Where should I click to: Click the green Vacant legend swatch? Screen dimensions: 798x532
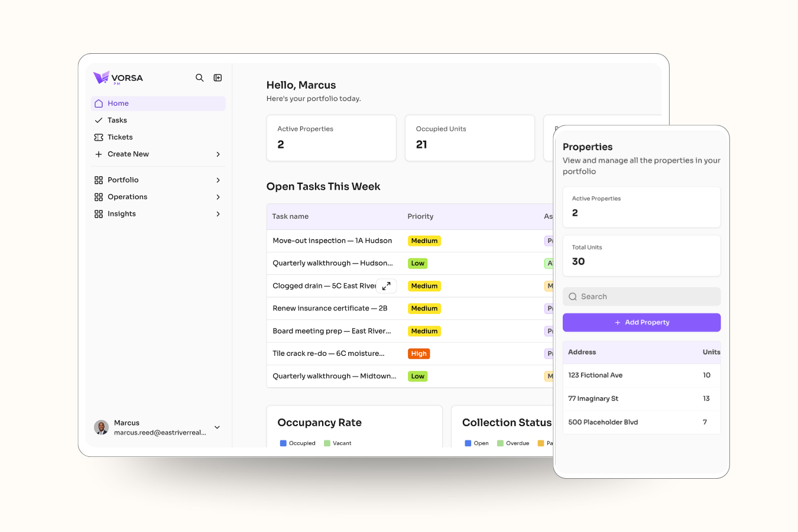[327, 443]
